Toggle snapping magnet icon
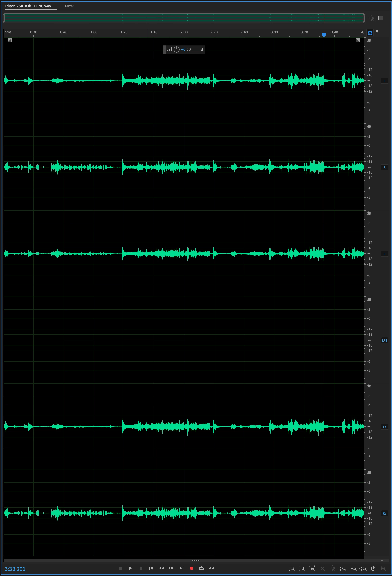The height and width of the screenshot is (576, 392). 370,33
